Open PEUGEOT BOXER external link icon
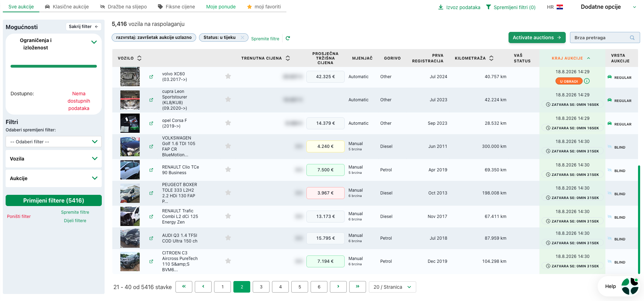 [x=151, y=193]
